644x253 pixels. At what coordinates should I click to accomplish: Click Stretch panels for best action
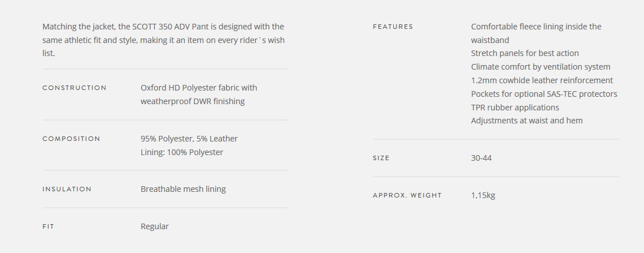click(x=525, y=53)
